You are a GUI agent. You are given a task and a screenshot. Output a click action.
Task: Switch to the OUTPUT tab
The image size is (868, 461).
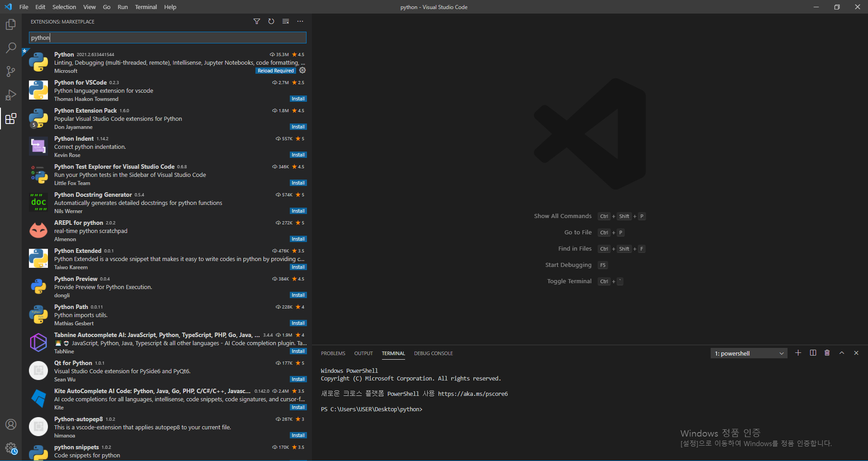point(363,353)
